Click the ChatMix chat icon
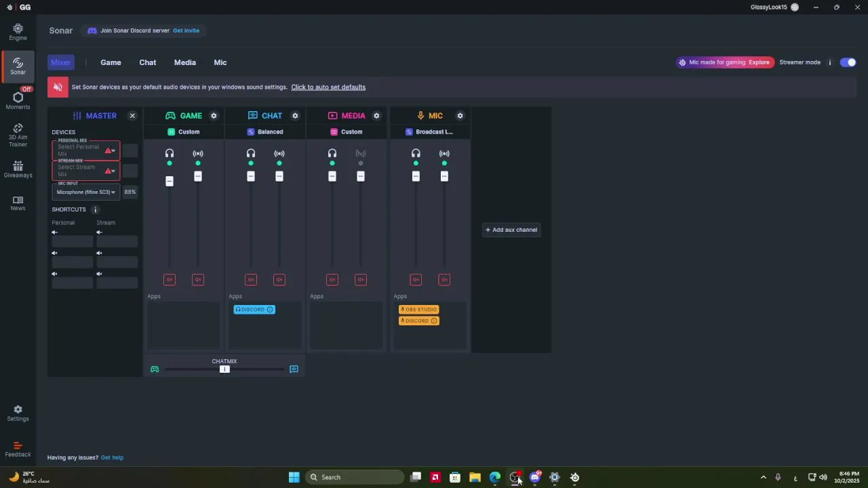Image resolution: width=868 pixels, height=488 pixels. 294,369
